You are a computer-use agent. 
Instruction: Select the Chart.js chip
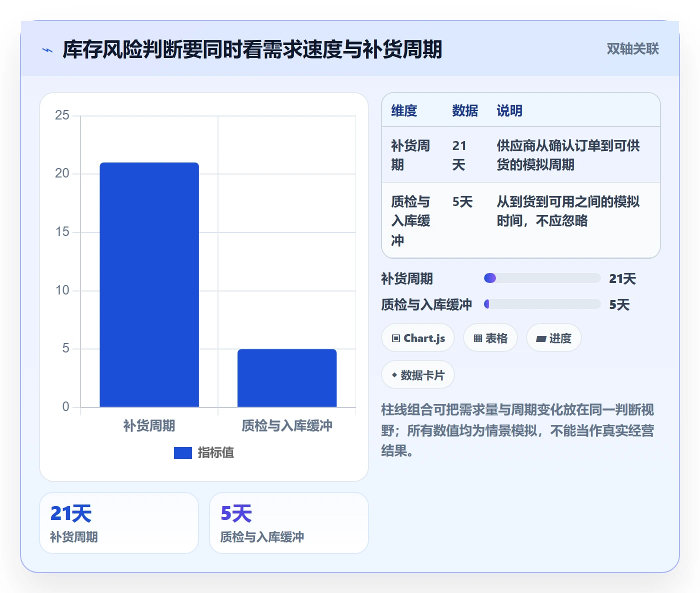coord(418,338)
